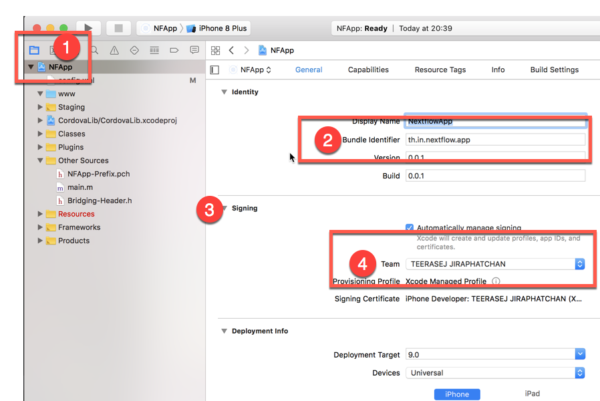Expand the Staging folder
This screenshot has height=401, width=600.
[40, 107]
